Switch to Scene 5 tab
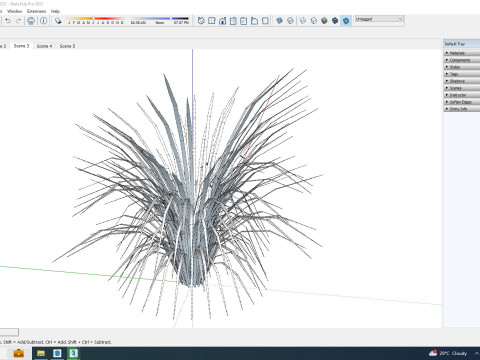This screenshot has height=360, width=480. (67, 46)
